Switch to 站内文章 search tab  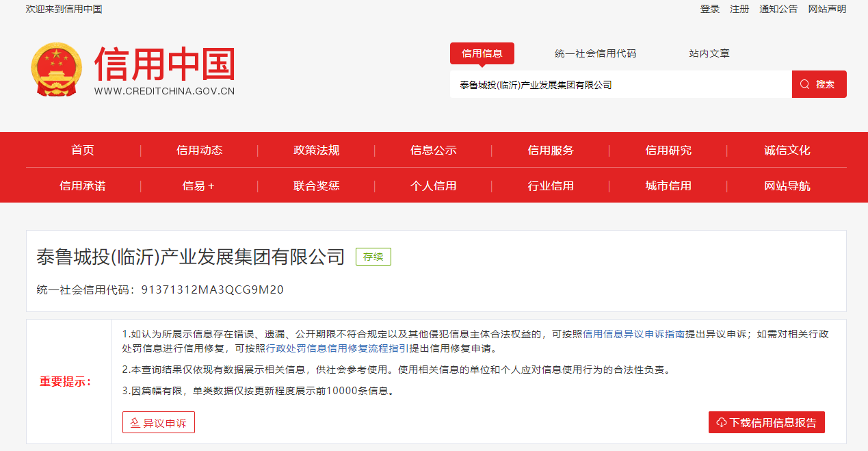click(709, 53)
